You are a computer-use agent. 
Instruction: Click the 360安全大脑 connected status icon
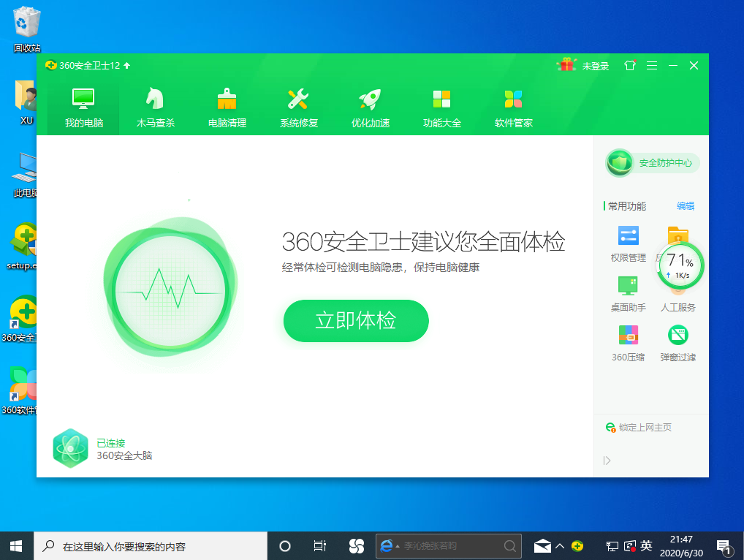tap(71, 448)
